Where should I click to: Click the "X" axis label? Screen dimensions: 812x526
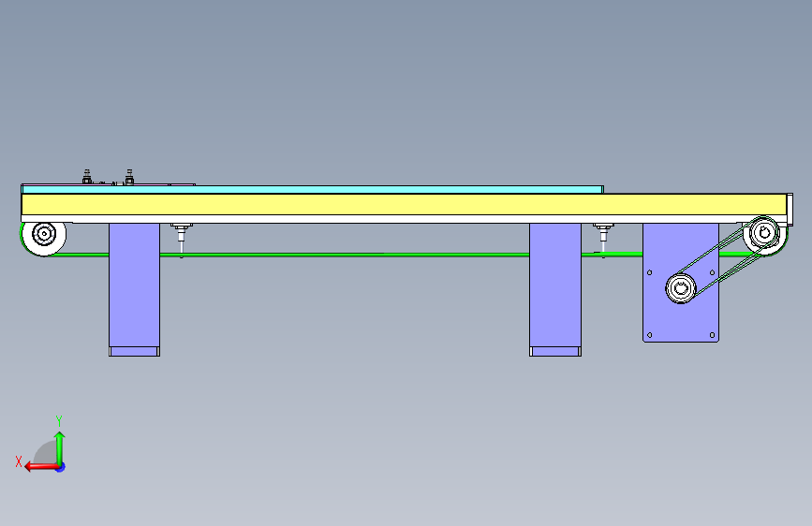pos(19,461)
